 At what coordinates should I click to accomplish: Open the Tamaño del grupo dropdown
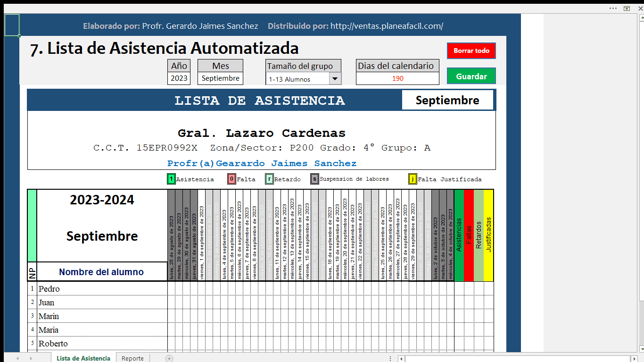pos(335,78)
